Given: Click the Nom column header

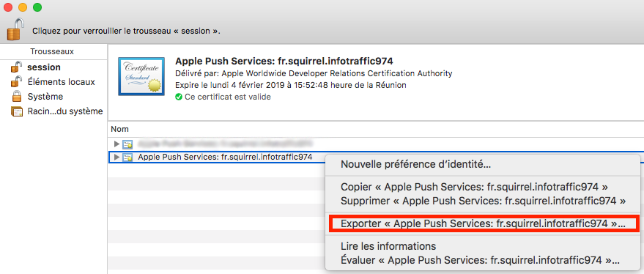Looking at the screenshot, I should (119, 129).
